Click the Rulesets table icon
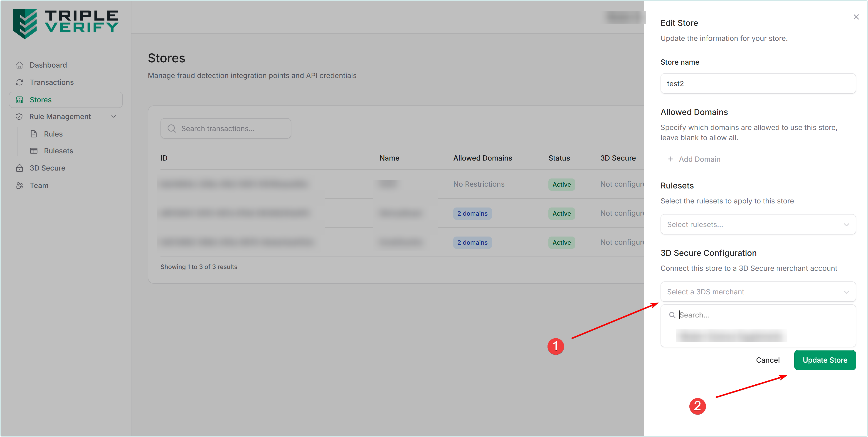Viewport: 868px width, 437px height. tap(34, 151)
